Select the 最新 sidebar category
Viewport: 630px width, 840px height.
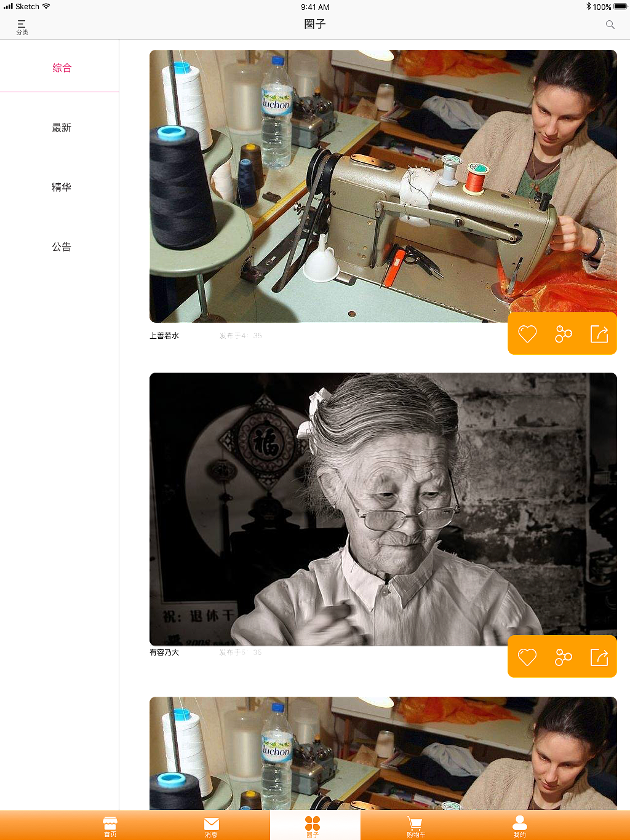(62, 127)
